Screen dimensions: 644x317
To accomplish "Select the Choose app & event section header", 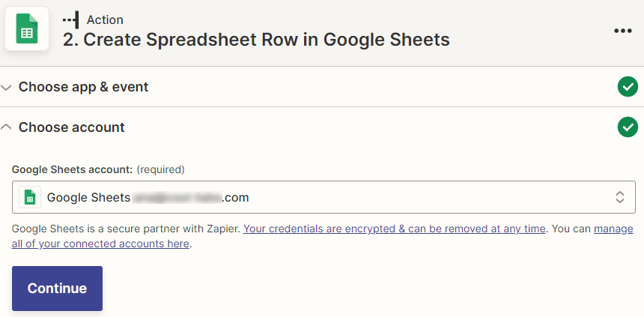I will tap(83, 87).
